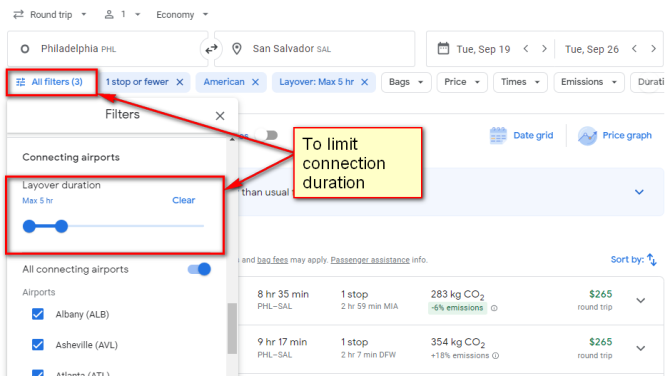Screen dimensions: 670x376
Task: Remove the 1 stop or fewer filter
Action: click(x=180, y=82)
